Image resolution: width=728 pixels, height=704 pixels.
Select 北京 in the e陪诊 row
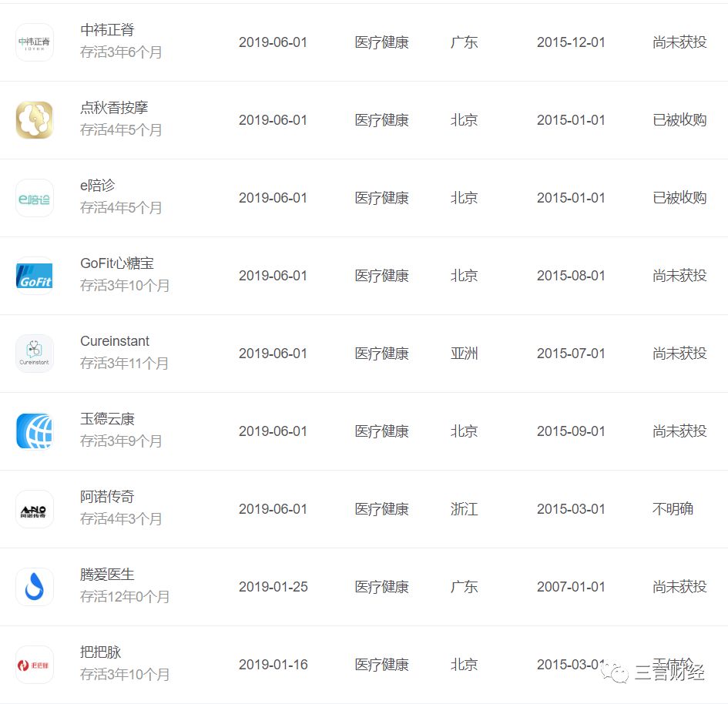(464, 198)
